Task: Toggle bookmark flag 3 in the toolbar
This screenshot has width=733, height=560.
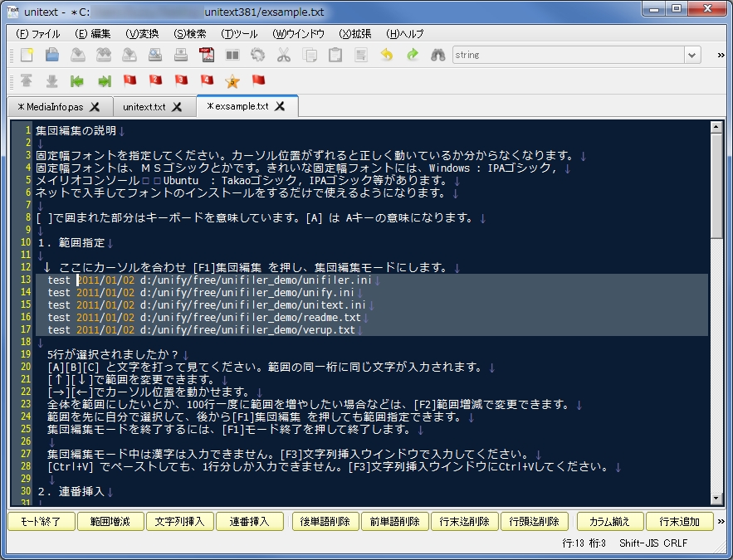Action: click(180, 80)
